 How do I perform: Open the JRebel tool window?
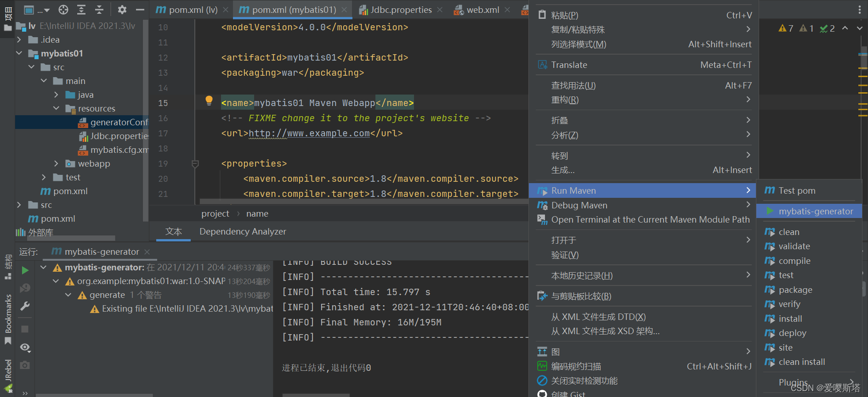pos(8,375)
